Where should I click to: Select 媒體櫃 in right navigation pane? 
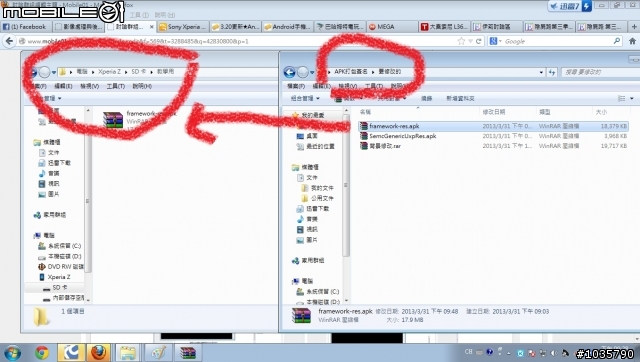(310, 167)
